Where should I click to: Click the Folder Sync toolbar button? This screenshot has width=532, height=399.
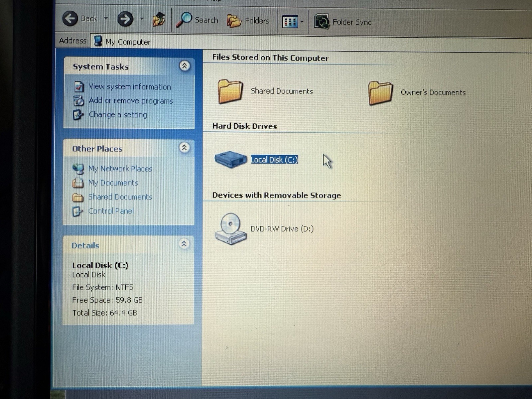(343, 22)
